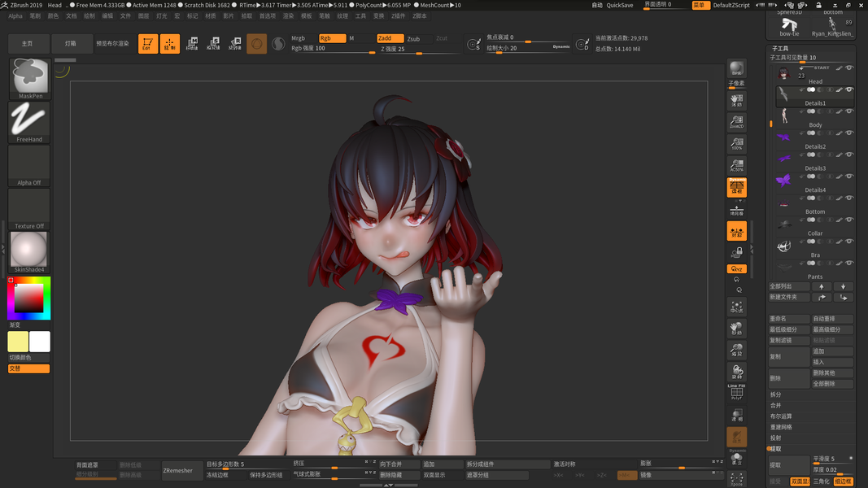
Task: Toggle visibility eye of Collar subtool
Action: (x=849, y=220)
